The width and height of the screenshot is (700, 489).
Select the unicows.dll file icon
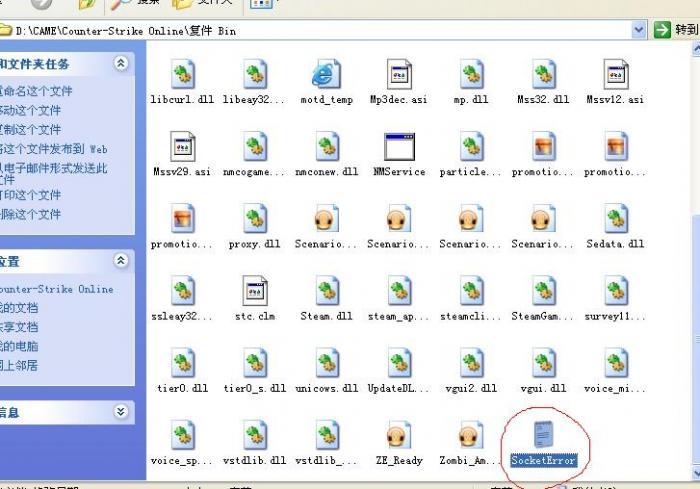click(327, 363)
